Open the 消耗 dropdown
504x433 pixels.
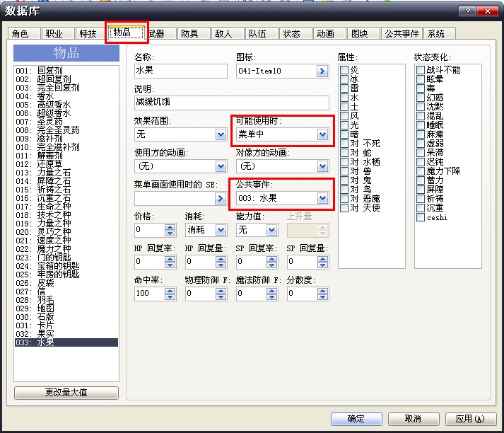click(221, 230)
